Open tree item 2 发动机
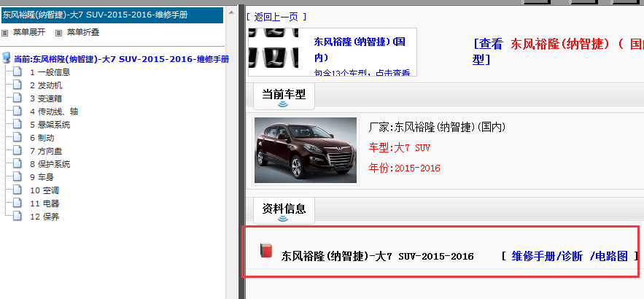The height and width of the screenshot is (299, 644). pos(46,85)
